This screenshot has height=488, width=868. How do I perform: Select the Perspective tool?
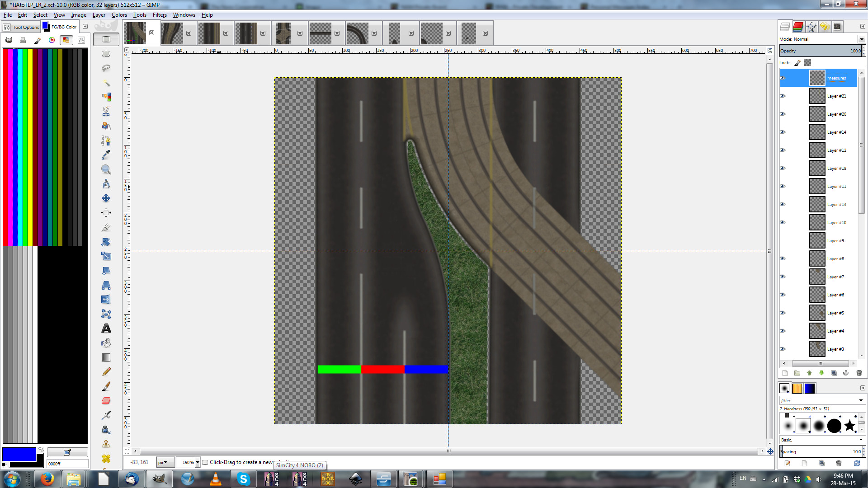click(x=106, y=285)
